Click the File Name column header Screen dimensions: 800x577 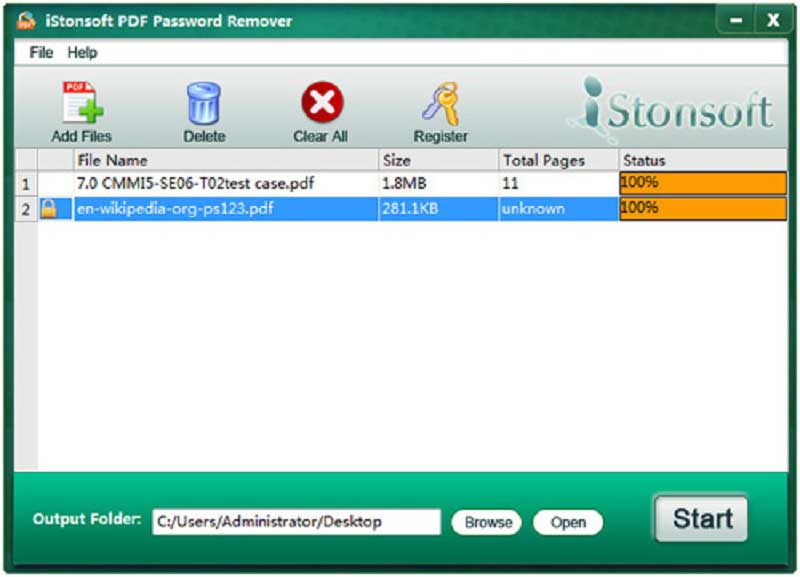click(113, 160)
